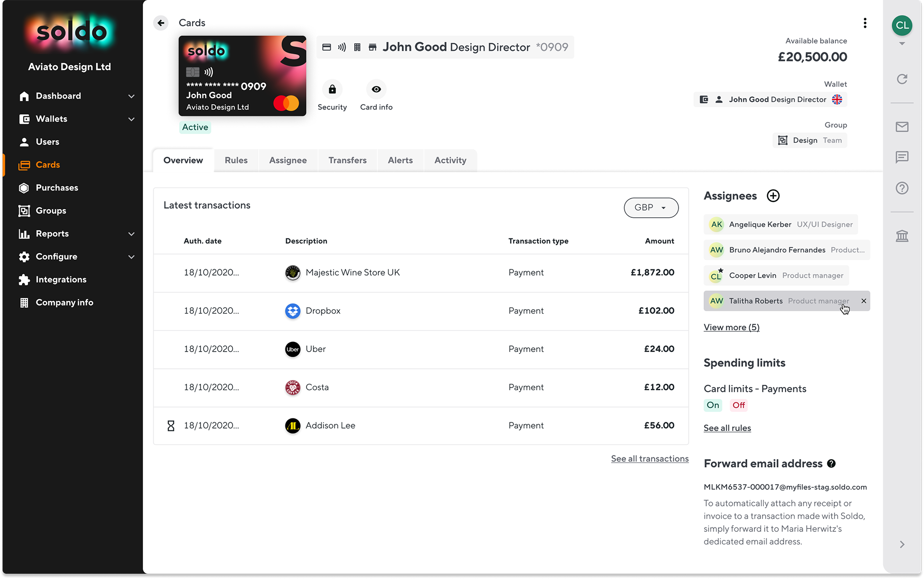This screenshot has width=924, height=579.
Task: Open the GBP currency dropdown
Action: [x=651, y=207]
